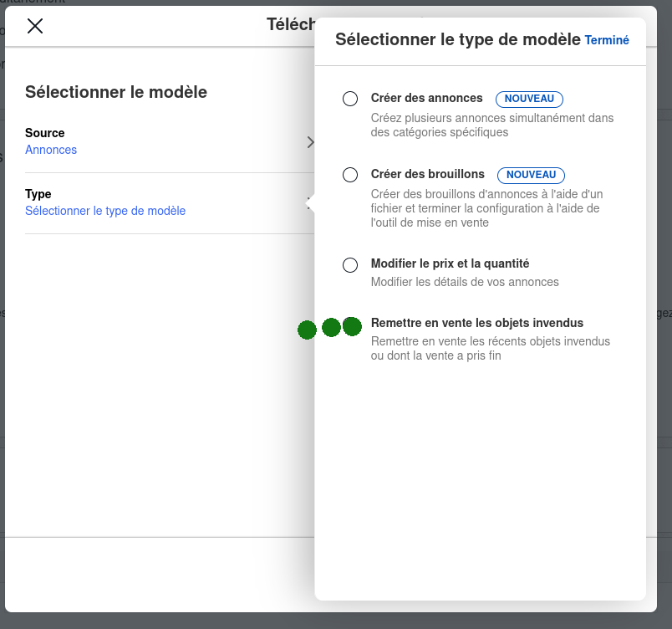Click the bold Type label

(x=38, y=194)
